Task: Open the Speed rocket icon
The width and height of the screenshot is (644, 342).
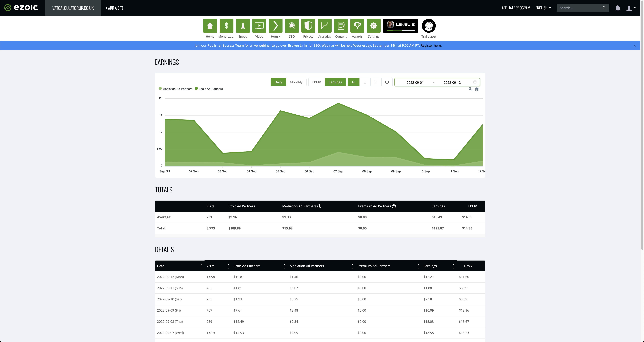Action: [243, 26]
